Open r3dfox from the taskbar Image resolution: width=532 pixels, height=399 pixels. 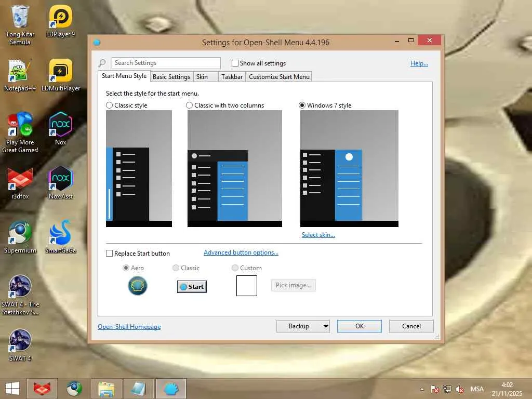(x=42, y=389)
